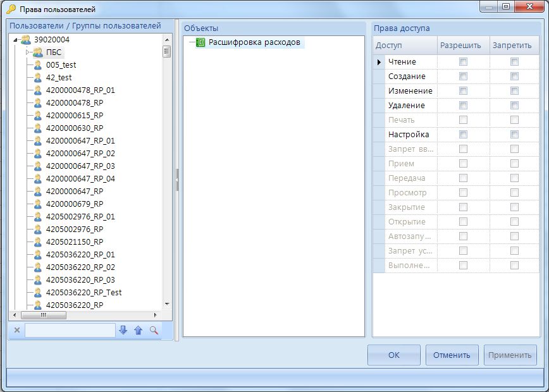Click the ПБС group icon

click(38, 52)
